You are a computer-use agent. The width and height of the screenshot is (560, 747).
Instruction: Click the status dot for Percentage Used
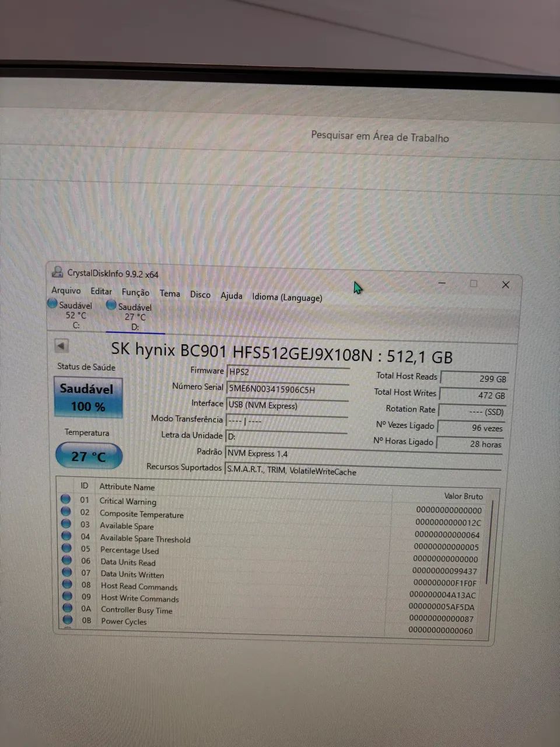[66, 549]
